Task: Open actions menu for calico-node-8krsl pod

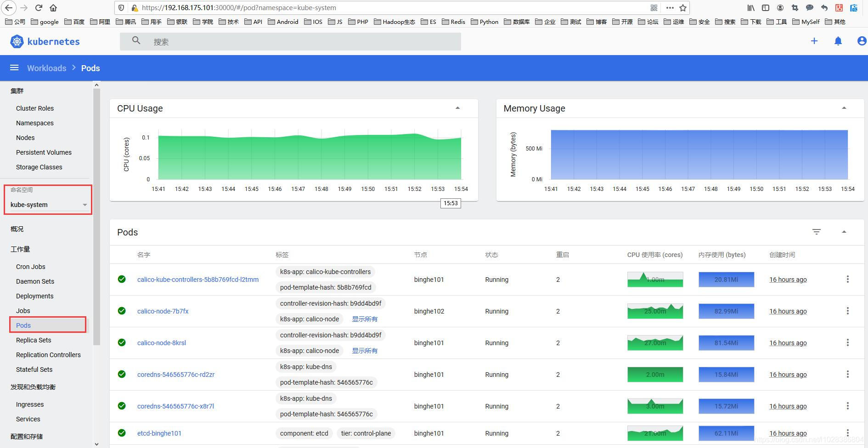Action: tap(848, 342)
